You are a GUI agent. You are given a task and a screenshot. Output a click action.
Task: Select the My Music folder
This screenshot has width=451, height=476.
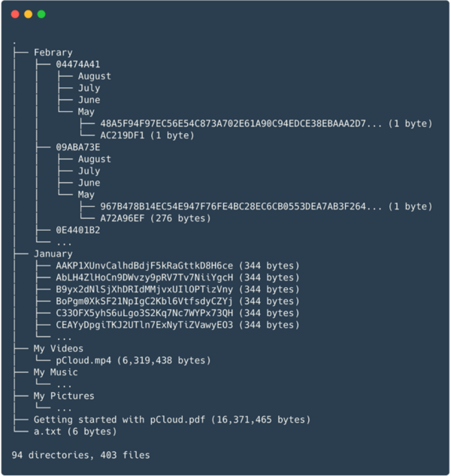pyautogui.click(x=56, y=372)
